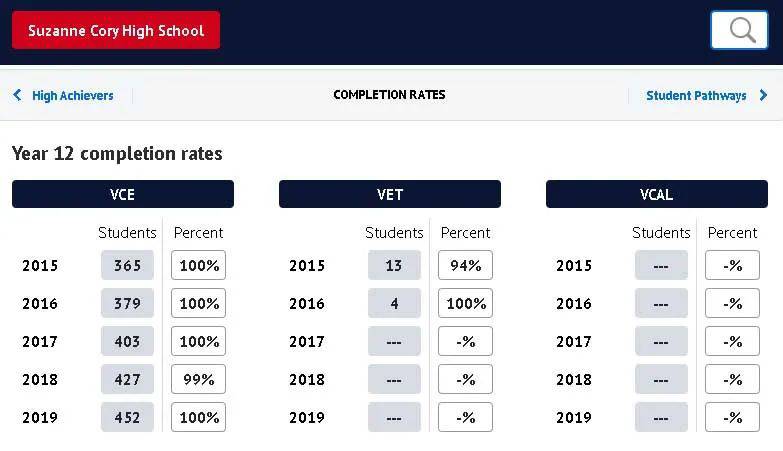Open the High Achievers page link
Image resolution: width=783 pixels, height=451 pixels.
click(x=72, y=95)
